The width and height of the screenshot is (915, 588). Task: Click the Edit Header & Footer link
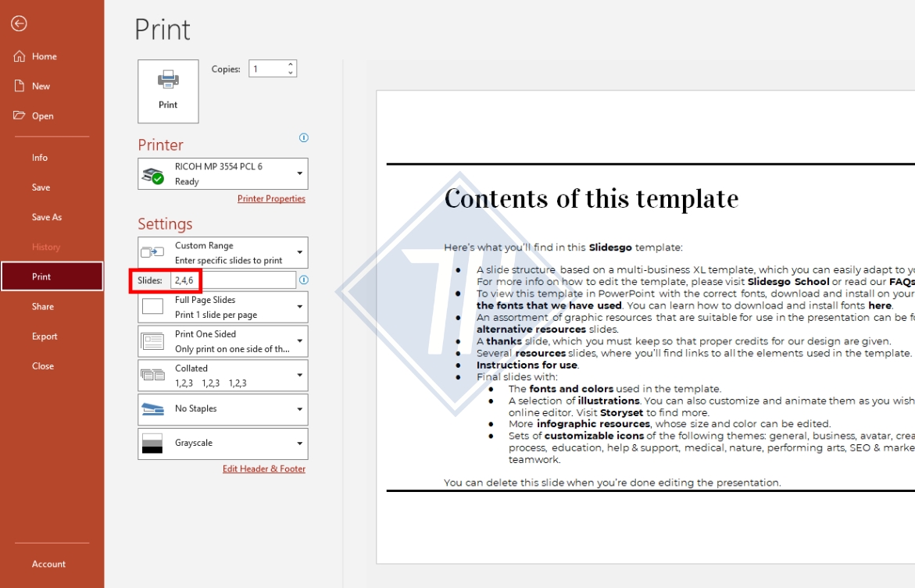[x=264, y=469]
